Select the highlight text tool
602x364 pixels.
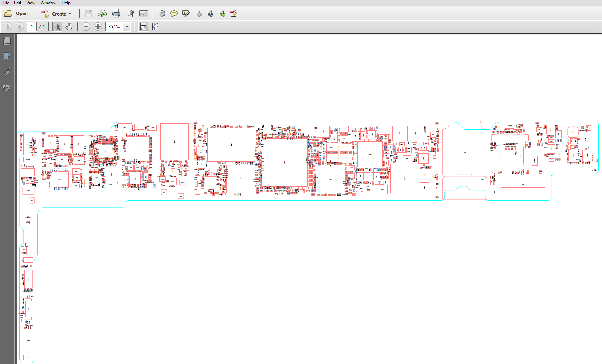point(186,14)
